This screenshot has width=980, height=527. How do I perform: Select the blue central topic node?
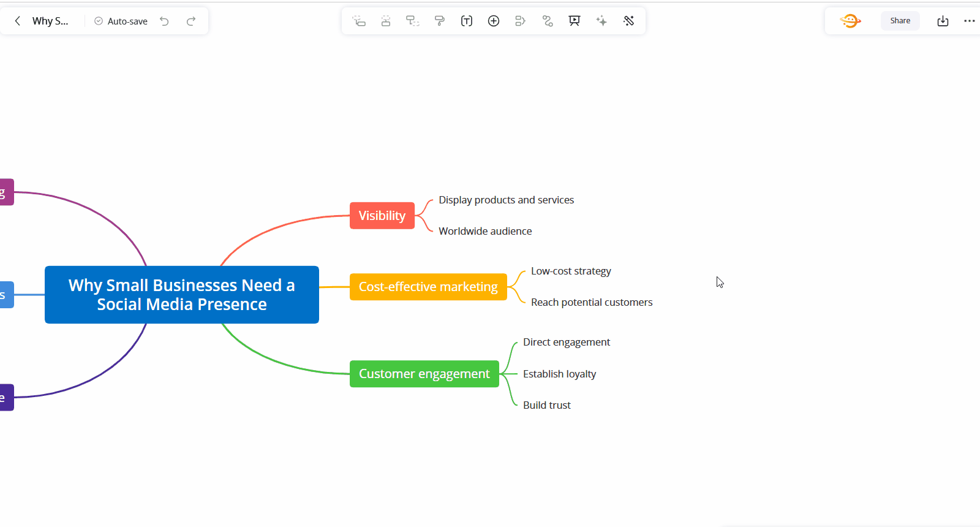click(x=181, y=295)
